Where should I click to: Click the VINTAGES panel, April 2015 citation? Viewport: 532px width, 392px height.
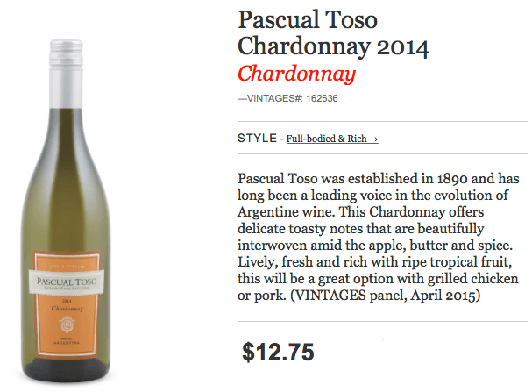click(x=386, y=295)
